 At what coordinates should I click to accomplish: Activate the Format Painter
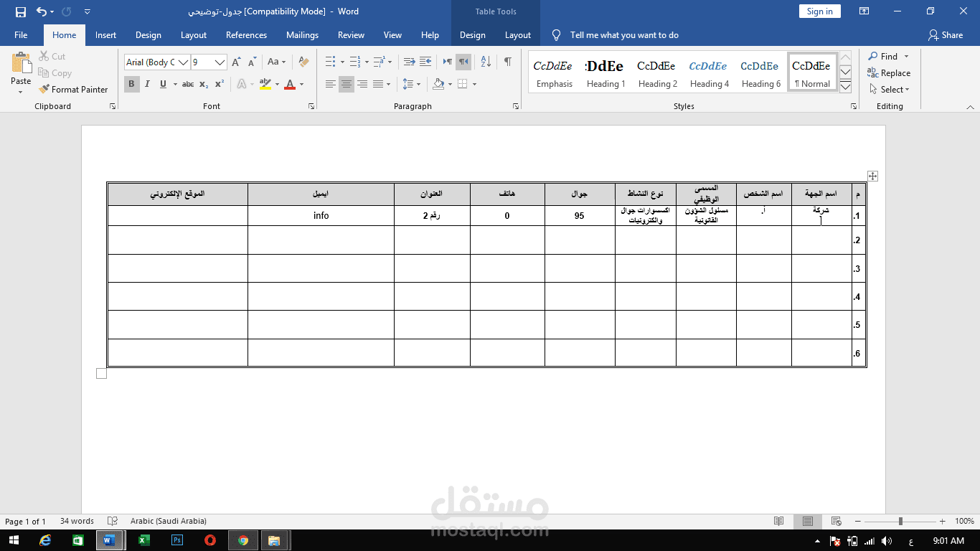click(73, 90)
